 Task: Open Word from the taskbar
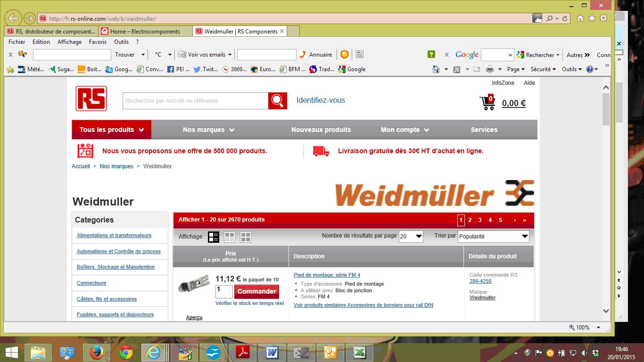[272, 352]
